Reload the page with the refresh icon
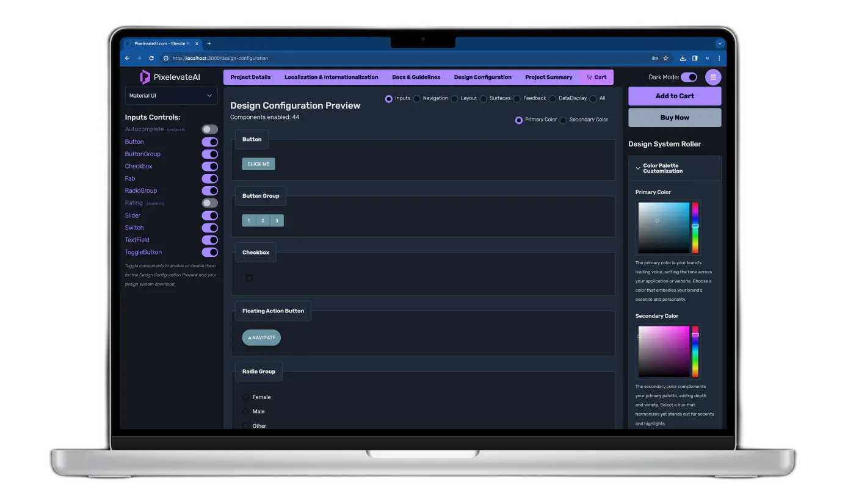Screen dimensions: 848x504 [x=151, y=58]
